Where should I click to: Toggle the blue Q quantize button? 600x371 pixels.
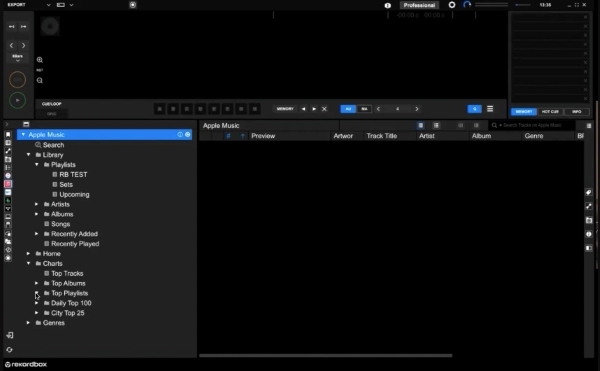474,109
